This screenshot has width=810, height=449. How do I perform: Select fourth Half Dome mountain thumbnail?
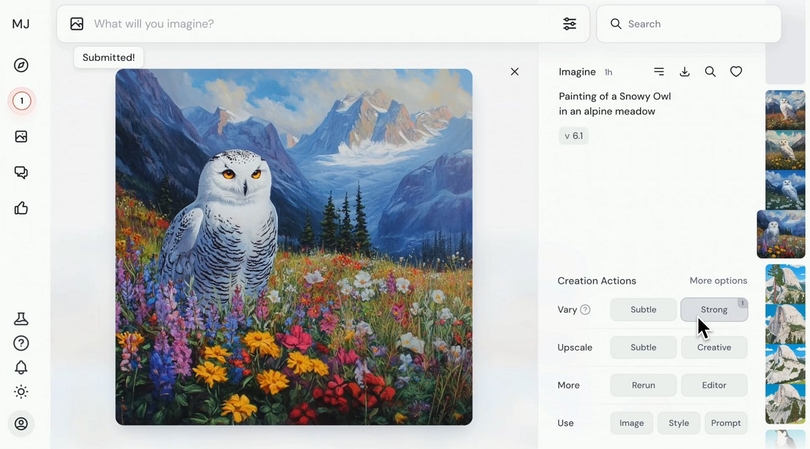click(785, 404)
